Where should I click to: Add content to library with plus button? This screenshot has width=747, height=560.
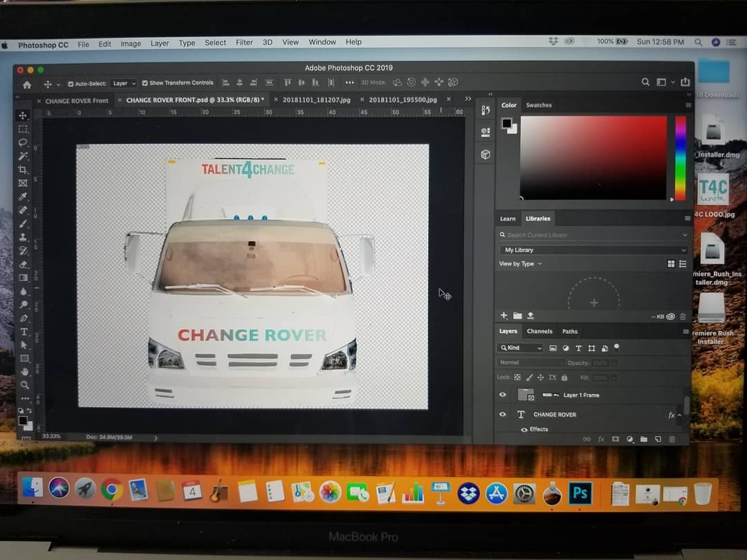tap(504, 315)
